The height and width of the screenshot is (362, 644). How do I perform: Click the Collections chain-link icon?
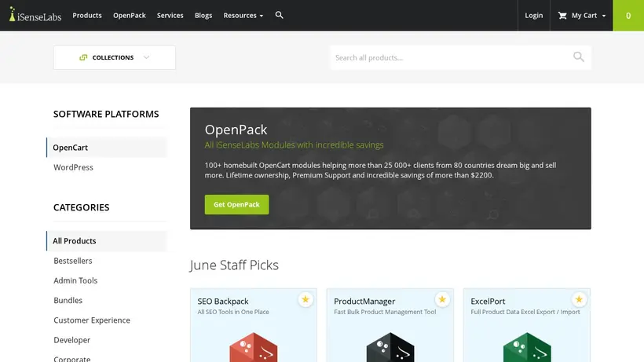[83, 57]
